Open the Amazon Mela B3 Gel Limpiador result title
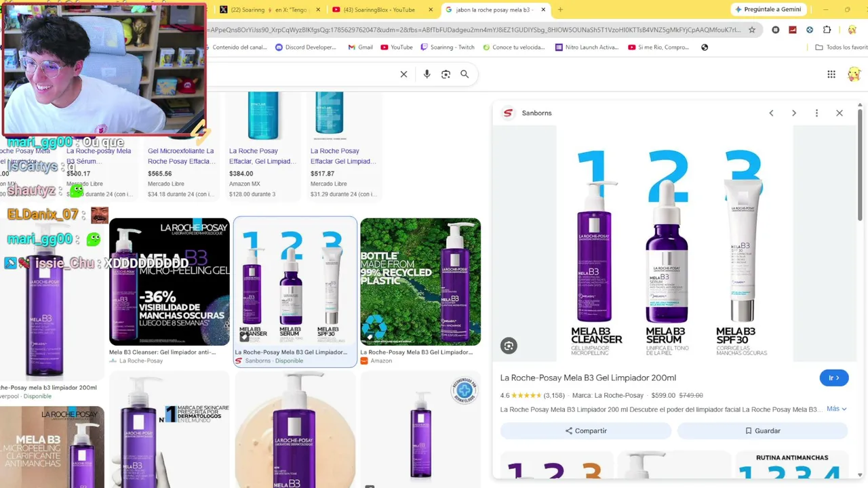The image size is (868, 488). [416, 352]
